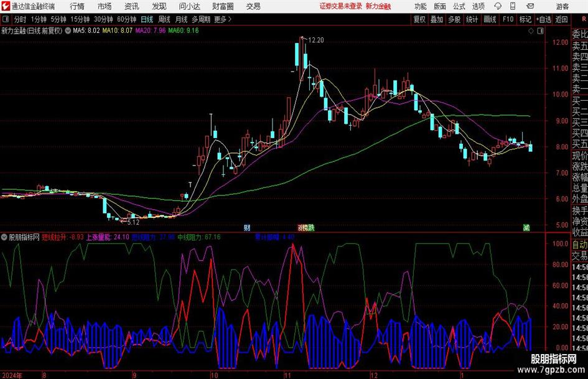Open the 市场 menu
The image size is (588, 379).
(105, 6)
